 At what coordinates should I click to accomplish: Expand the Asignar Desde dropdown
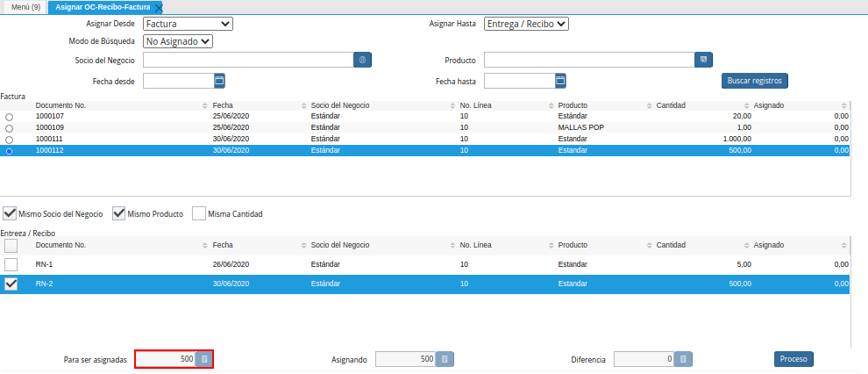click(x=188, y=24)
